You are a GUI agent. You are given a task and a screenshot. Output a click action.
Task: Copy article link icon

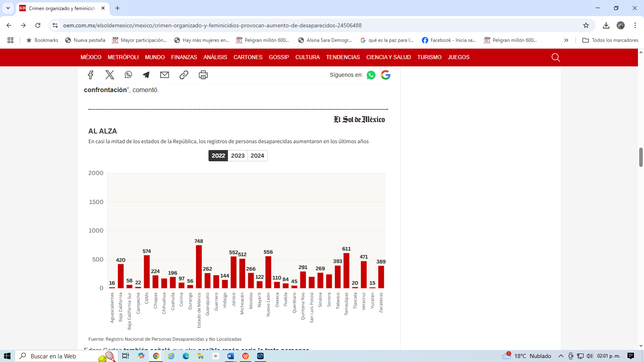pos(184,75)
